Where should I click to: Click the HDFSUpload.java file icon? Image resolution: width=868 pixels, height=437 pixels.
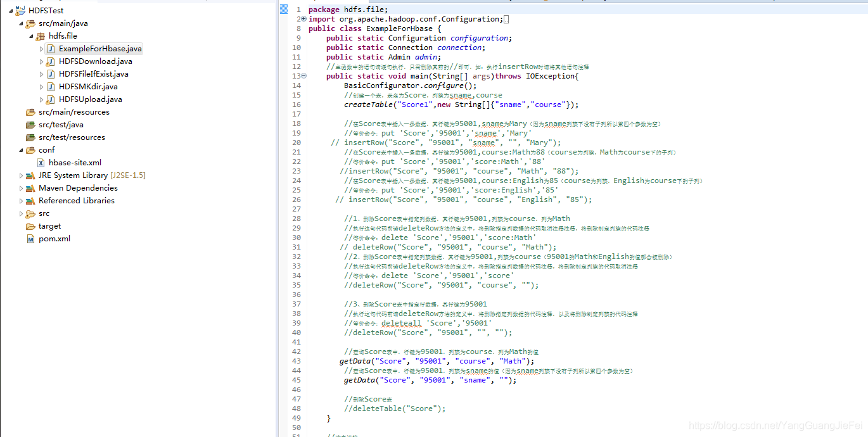coord(51,99)
